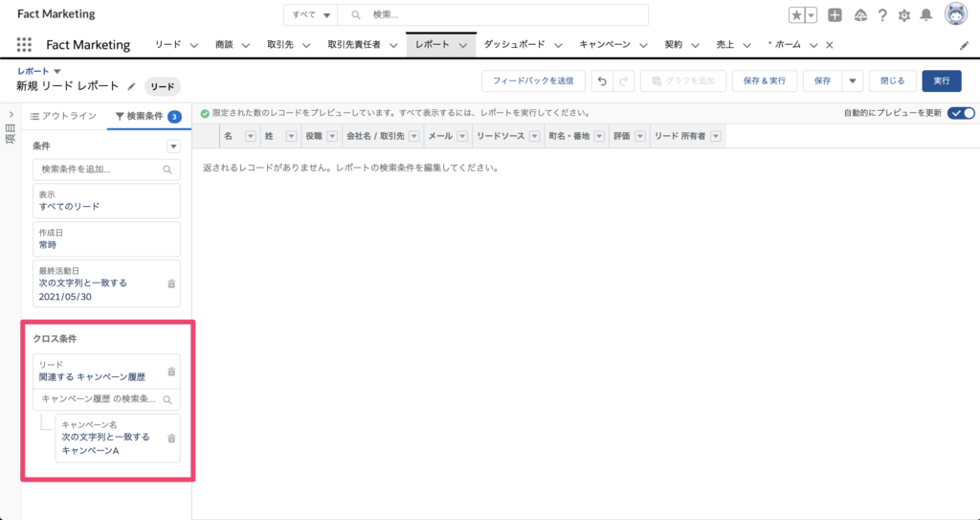Image resolution: width=980 pixels, height=520 pixels.
Task: Click the blue 実行 button
Action: coord(942,81)
